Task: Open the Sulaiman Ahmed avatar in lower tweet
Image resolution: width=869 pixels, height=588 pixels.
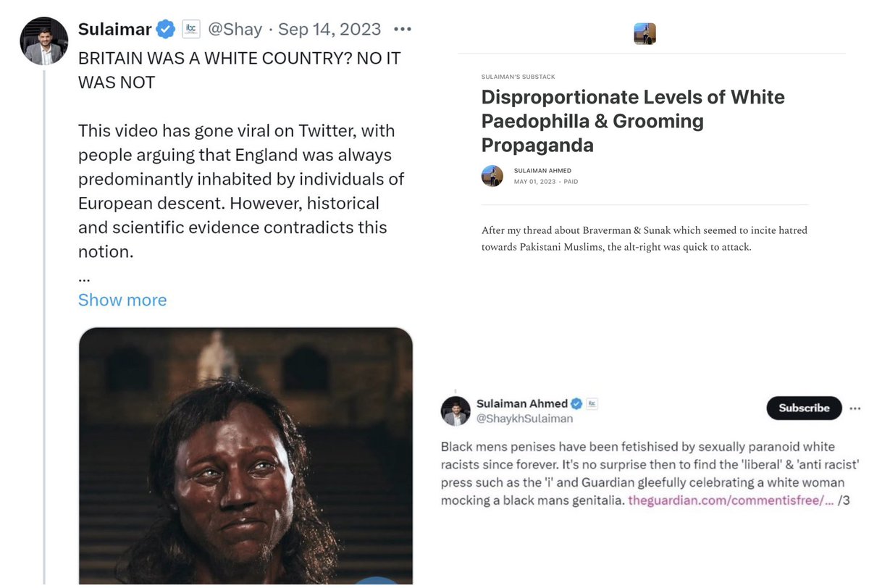Action: (456, 411)
